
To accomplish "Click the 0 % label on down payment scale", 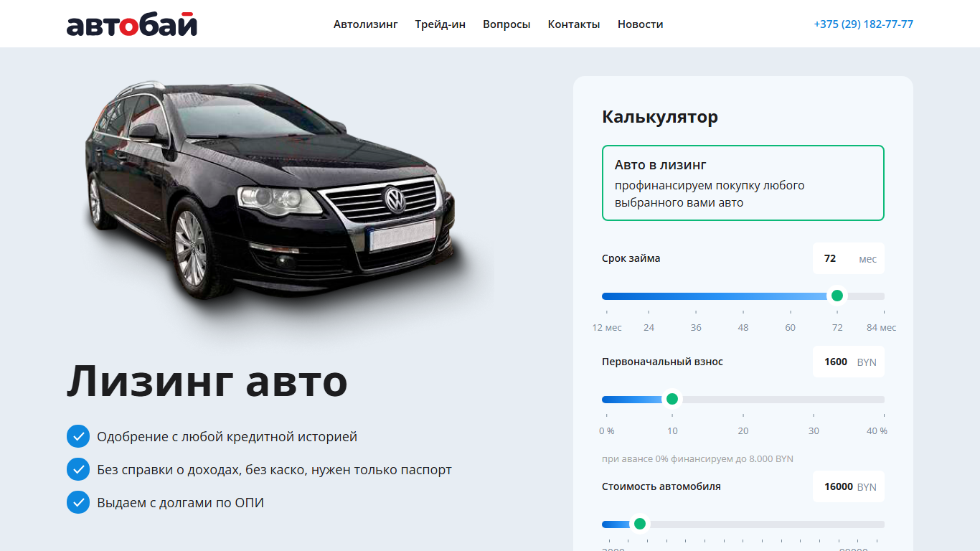I will pyautogui.click(x=607, y=431).
